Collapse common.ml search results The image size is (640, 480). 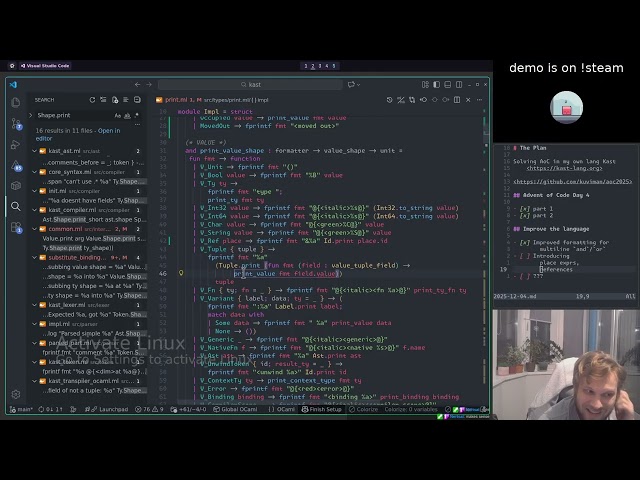[x=35, y=229]
